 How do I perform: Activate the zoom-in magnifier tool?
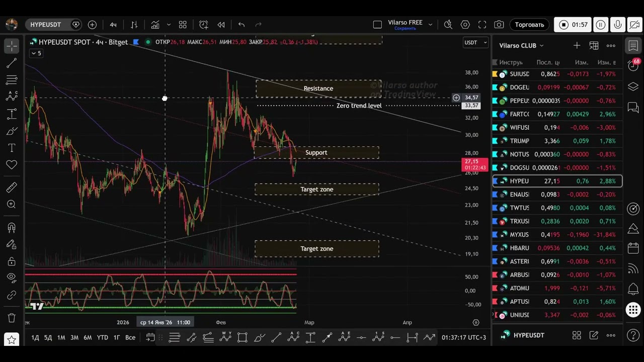pyautogui.click(x=12, y=204)
